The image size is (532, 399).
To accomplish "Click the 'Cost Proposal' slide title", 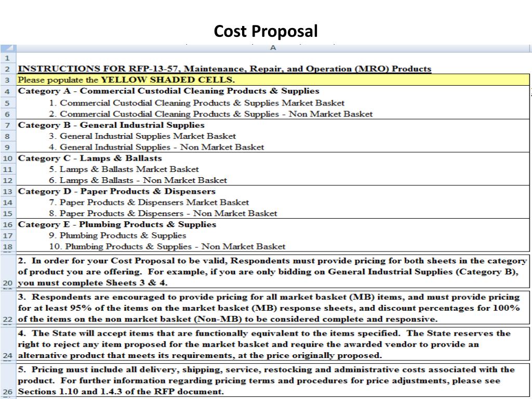I will tap(265, 31).
